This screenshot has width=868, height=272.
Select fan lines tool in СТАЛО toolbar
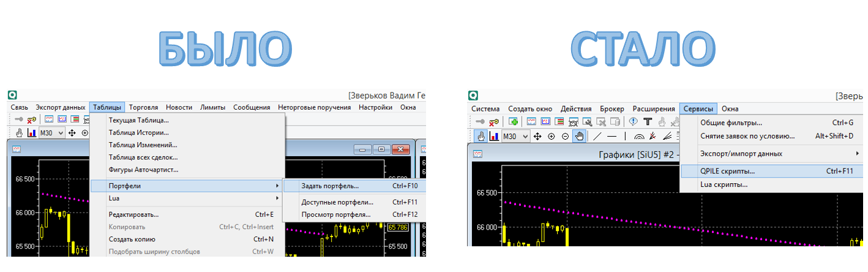point(667,136)
